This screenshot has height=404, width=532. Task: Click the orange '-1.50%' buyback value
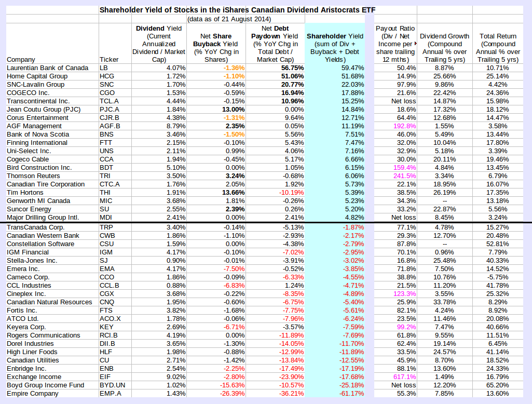point(234,134)
